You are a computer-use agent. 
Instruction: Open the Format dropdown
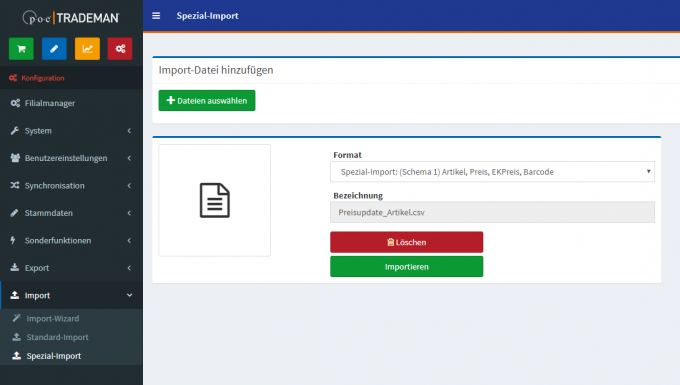(x=492, y=172)
